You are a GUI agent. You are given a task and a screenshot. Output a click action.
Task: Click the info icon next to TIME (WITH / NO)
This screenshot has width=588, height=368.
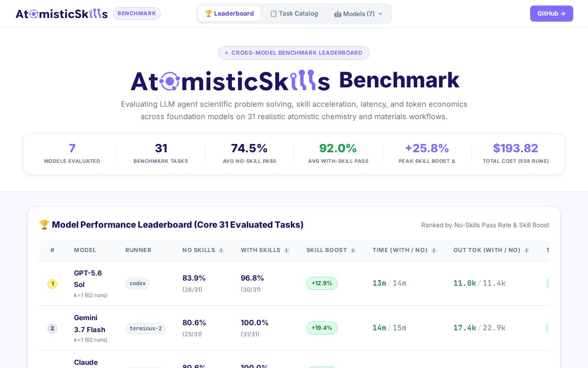click(x=434, y=250)
